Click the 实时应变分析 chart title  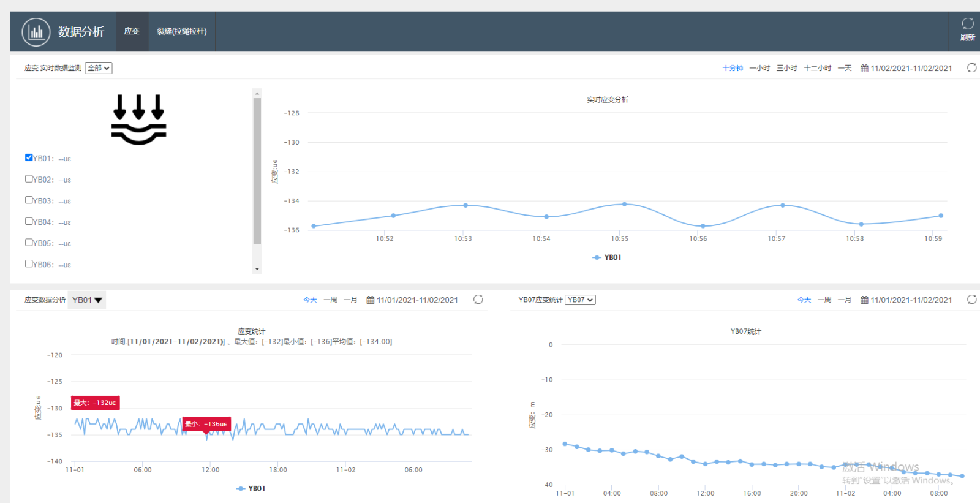tap(608, 99)
